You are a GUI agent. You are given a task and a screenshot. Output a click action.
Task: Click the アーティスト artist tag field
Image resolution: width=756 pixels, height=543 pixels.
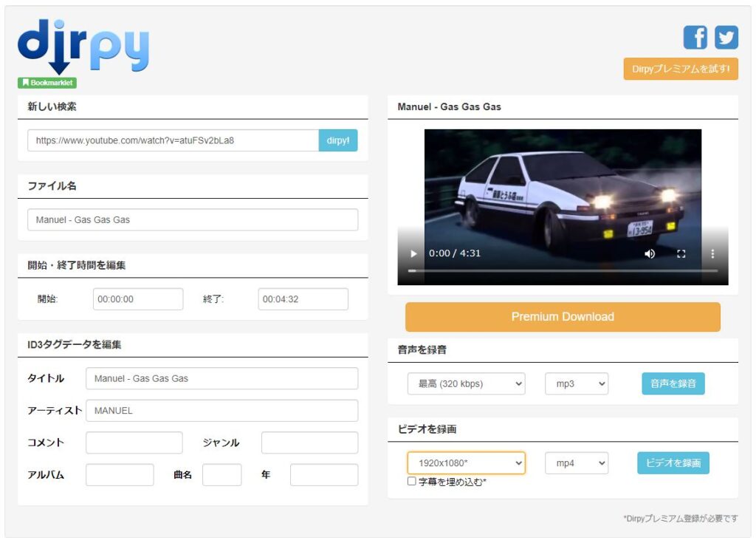221,410
